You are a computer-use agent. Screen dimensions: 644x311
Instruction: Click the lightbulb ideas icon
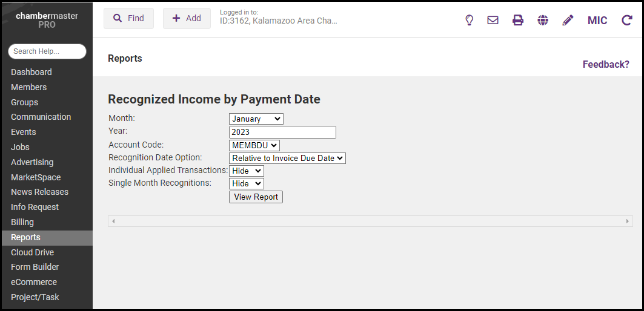(x=469, y=20)
